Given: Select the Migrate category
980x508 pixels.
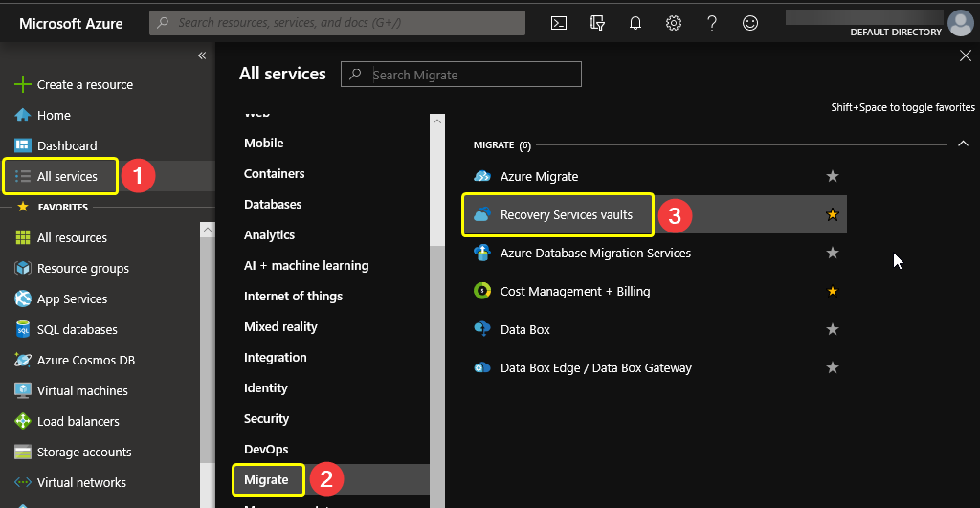Looking at the screenshot, I should point(266,480).
